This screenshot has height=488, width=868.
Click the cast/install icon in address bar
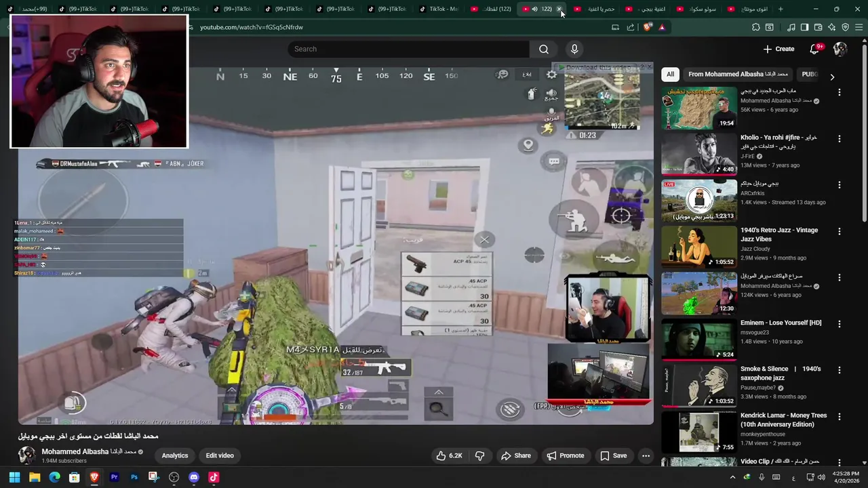[615, 27]
